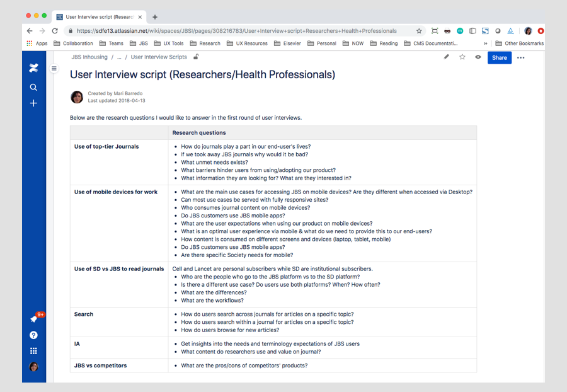The width and height of the screenshot is (567, 392).
Task: Open the Other Bookmarks dropdown
Action: pos(524,43)
